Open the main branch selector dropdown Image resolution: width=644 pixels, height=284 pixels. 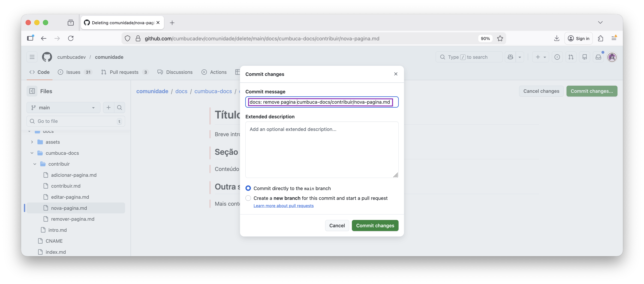(63, 108)
